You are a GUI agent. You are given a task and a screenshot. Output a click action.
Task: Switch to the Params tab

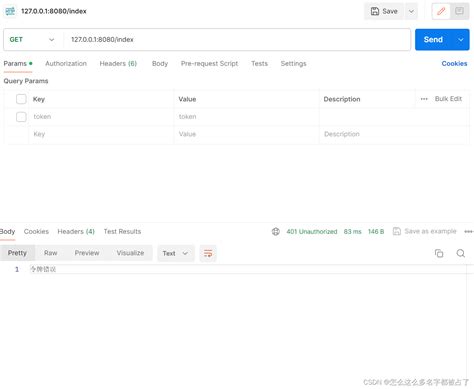[18, 64]
